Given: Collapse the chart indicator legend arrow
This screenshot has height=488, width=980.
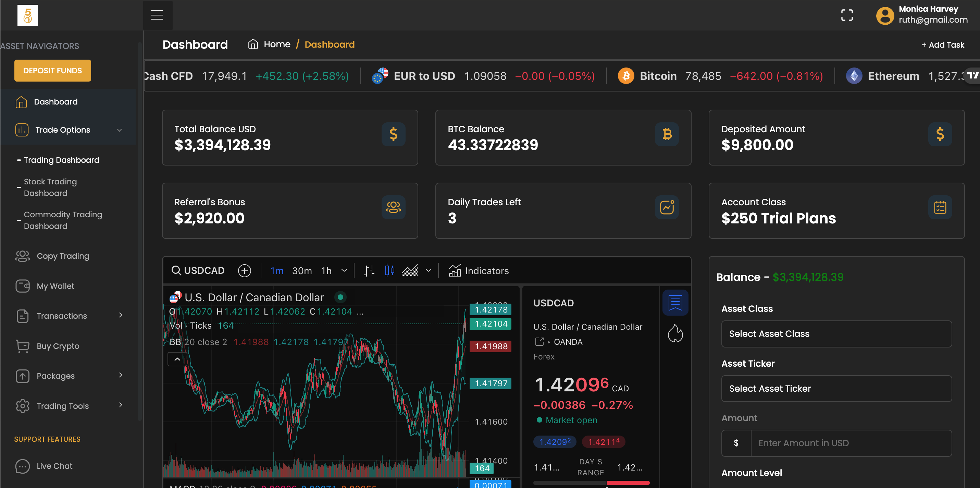Looking at the screenshot, I should (177, 359).
